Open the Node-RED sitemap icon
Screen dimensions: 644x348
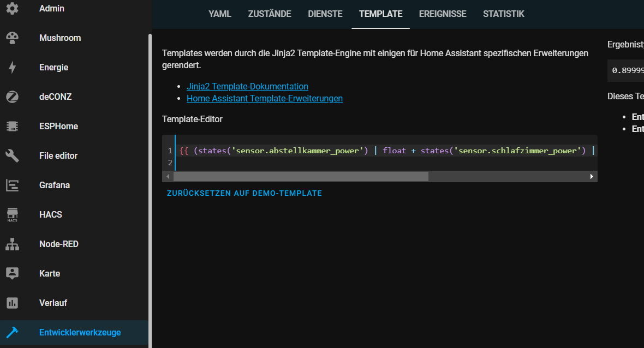pos(13,244)
